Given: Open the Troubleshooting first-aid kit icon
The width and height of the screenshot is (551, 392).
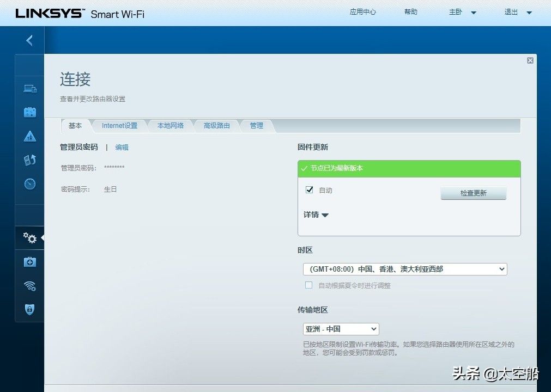Looking at the screenshot, I should (29, 262).
